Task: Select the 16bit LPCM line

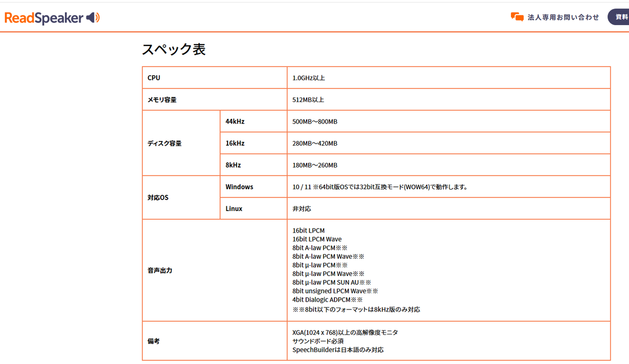Action: pos(308,230)
